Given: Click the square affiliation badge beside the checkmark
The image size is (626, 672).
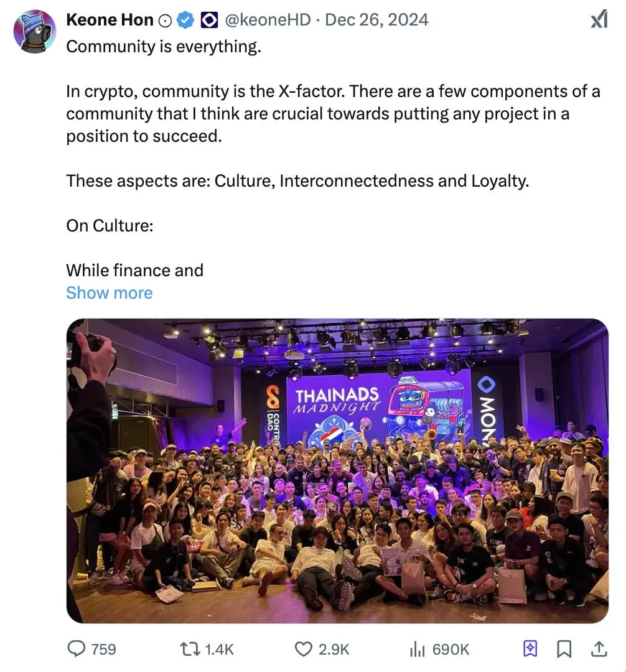Looking at the screenshot, I should pos(208,20).
